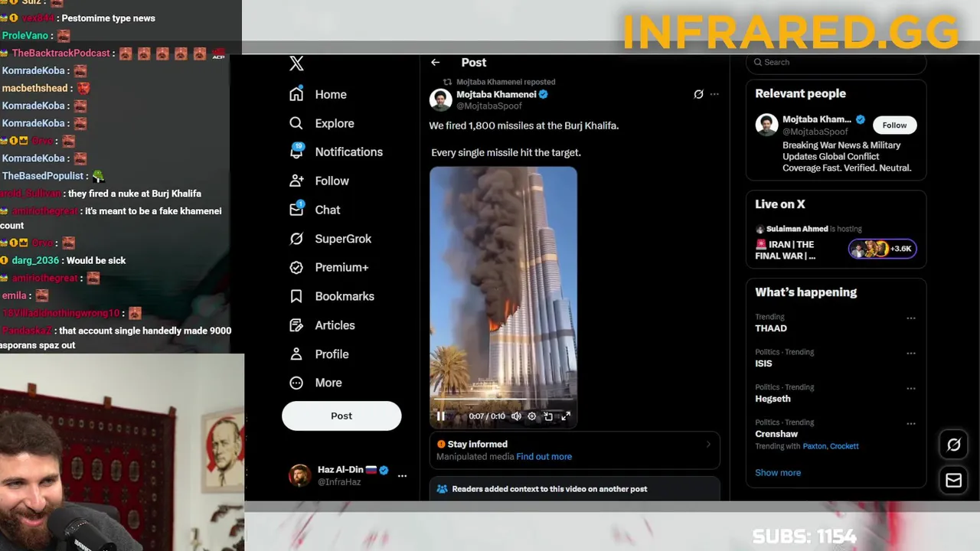Click the search magnifier icon
This screenshot has width=980, height=551.
coord(758,63)
